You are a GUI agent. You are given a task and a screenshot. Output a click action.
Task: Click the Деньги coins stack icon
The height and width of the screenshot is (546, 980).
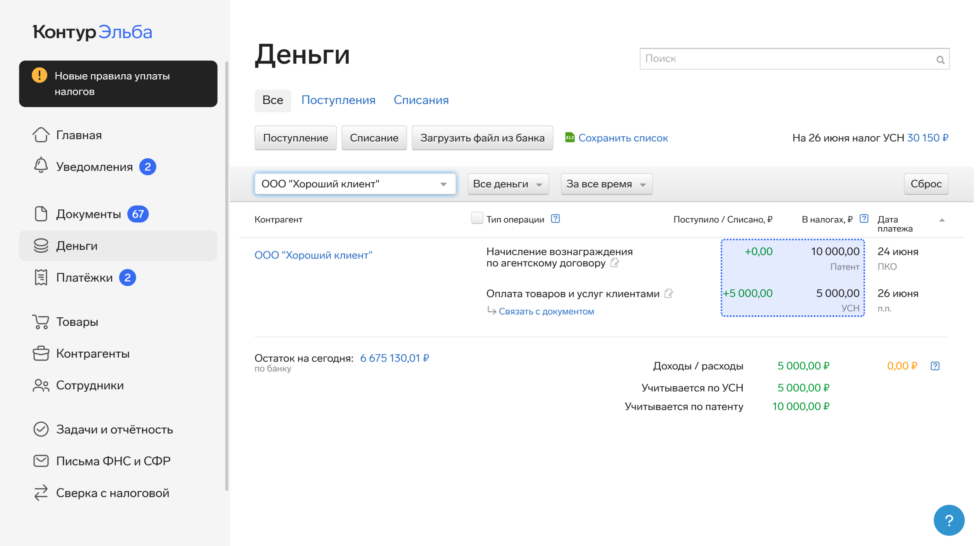(x=41, y=246)
